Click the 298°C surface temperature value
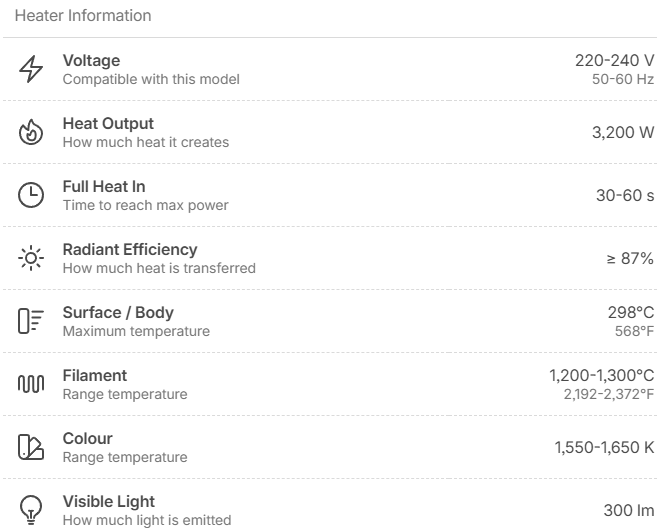 (630, 313)
